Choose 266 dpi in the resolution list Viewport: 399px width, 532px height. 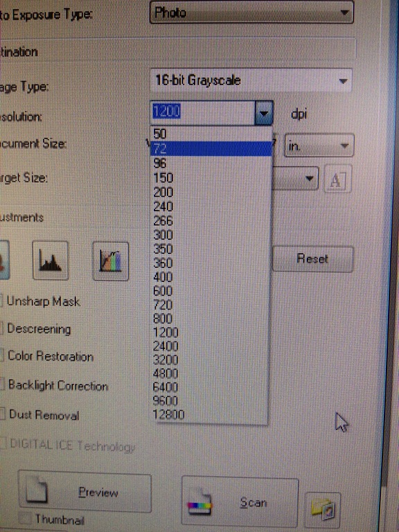211,220
